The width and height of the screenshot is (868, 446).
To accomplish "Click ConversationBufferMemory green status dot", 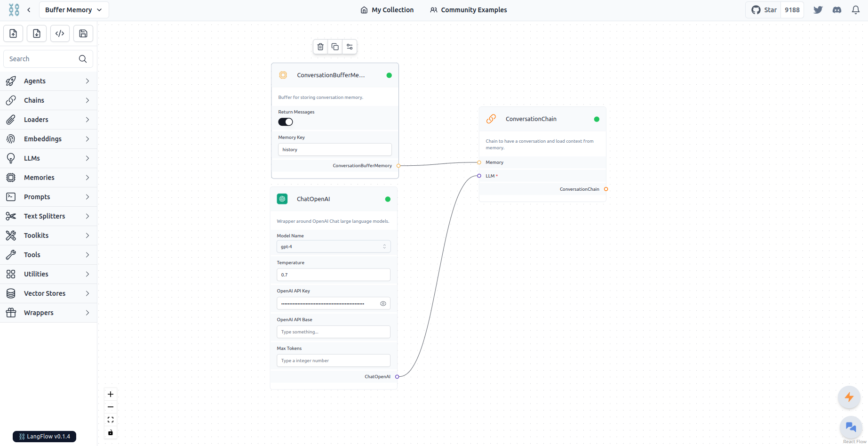I will pos(389,75).
